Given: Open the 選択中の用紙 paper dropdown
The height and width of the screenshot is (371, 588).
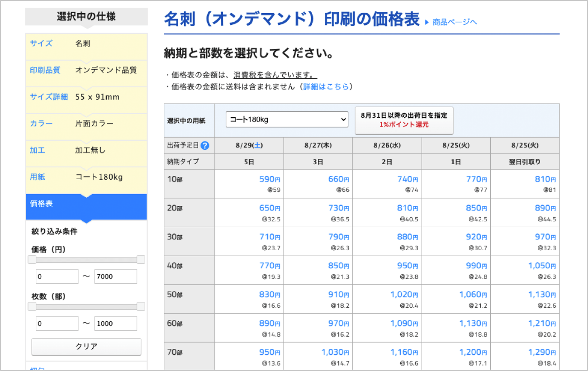Looking at the screenshot, I should coord(287,119).
